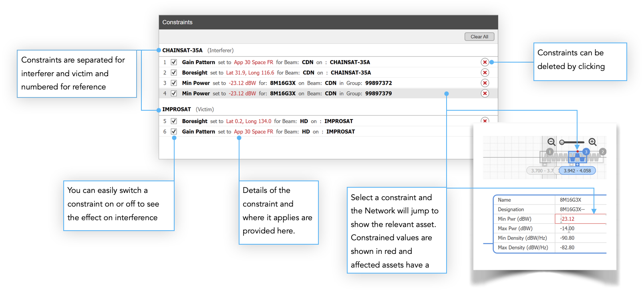Delete constraint 2 Boresight Lat 31.9
Viewport: 644px width, 292px height.
tap(485, 73)
